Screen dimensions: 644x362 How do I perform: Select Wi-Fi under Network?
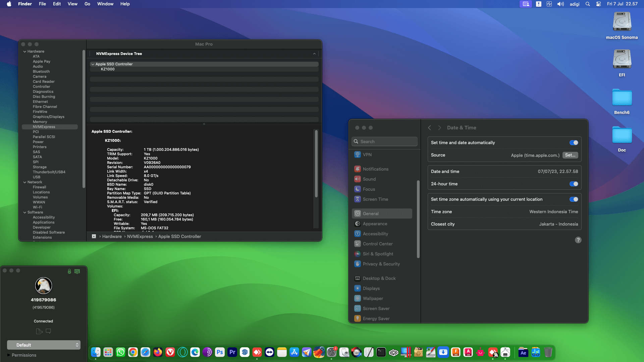pos(38,207)
